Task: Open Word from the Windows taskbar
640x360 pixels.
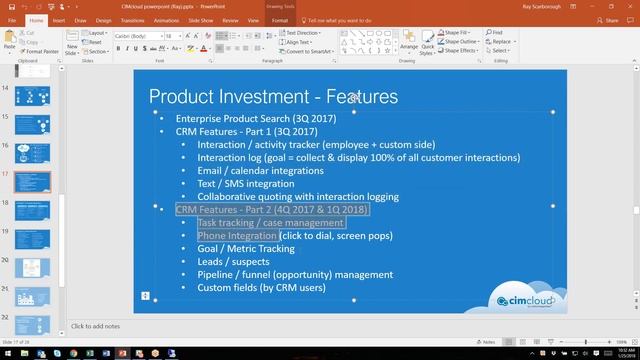Action: (x=106, y=353)
